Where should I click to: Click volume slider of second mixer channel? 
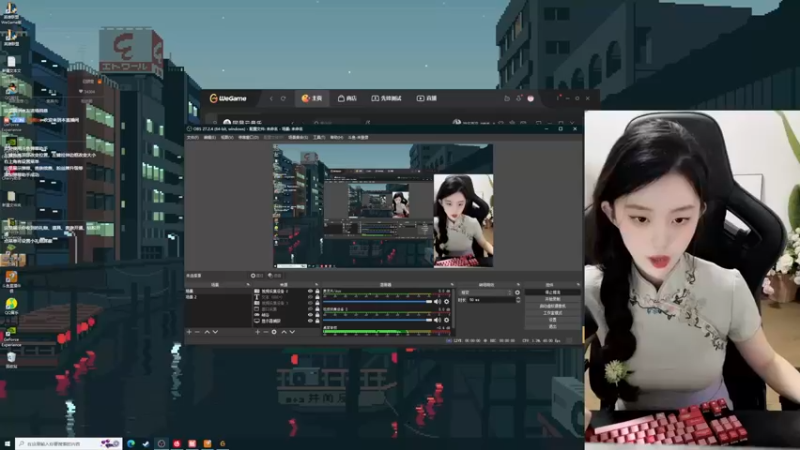378,320
